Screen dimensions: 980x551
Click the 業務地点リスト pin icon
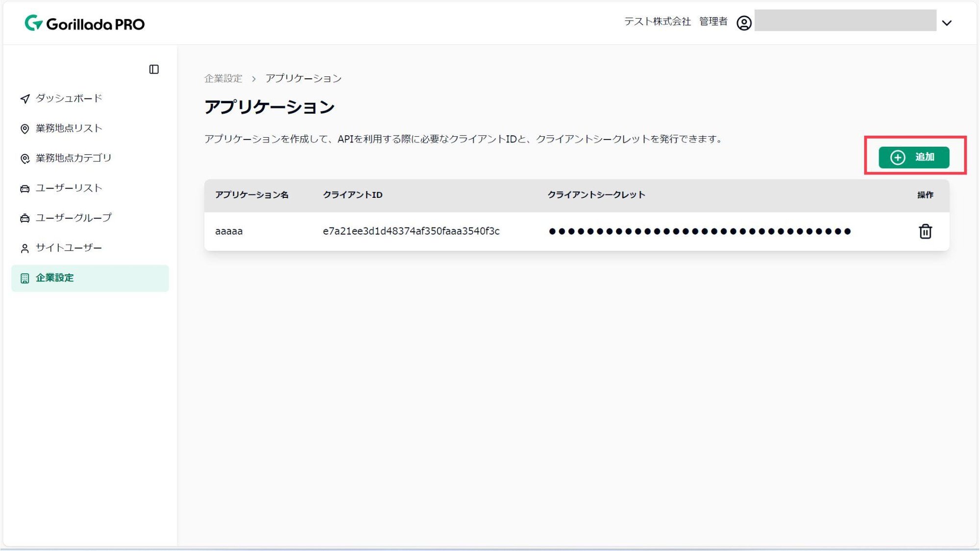[24, 129]
